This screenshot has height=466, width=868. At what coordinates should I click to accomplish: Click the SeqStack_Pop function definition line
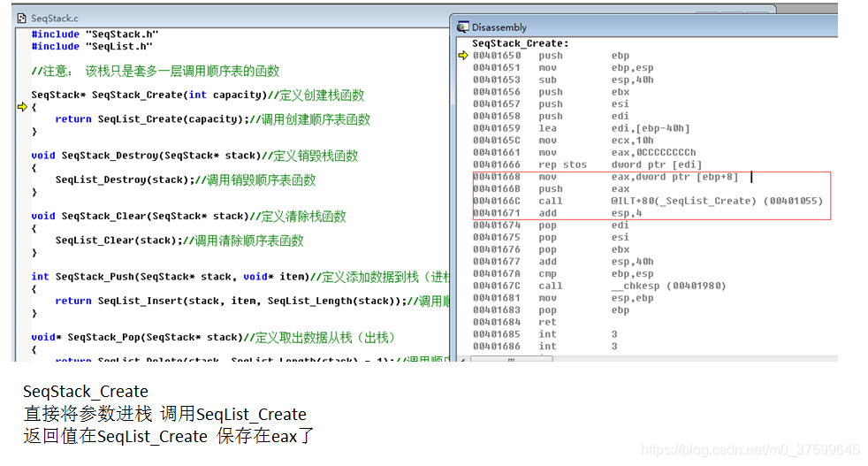(x=213, y=338)
